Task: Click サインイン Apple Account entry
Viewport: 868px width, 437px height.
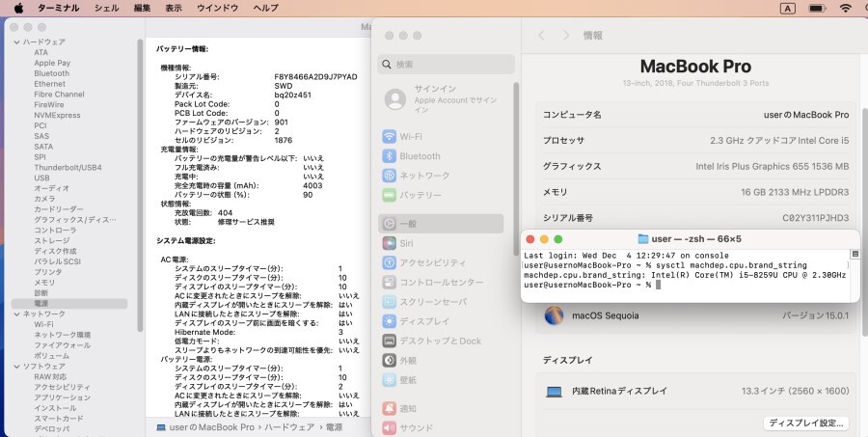Action: point(447,99)
